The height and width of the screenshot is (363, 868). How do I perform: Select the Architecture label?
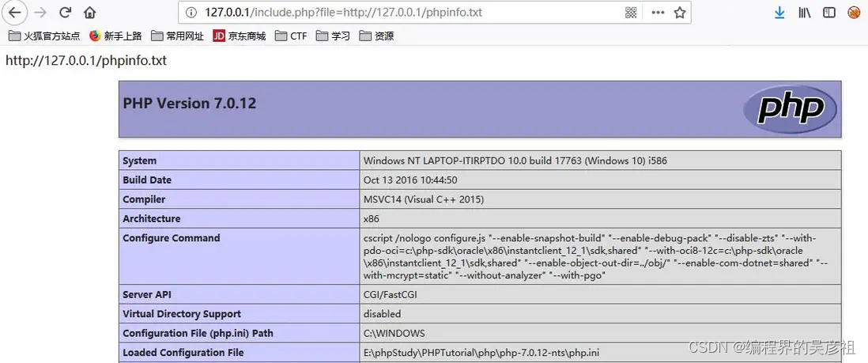click(152, 219)
